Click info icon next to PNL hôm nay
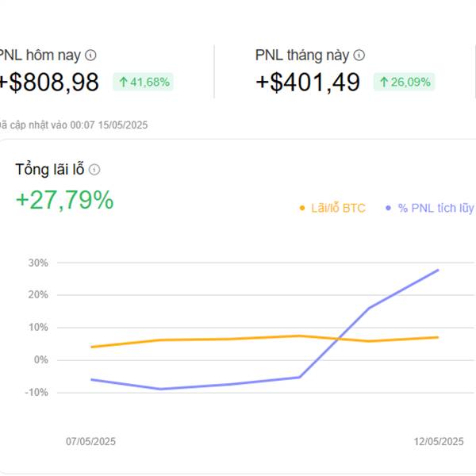 (90, 56)
